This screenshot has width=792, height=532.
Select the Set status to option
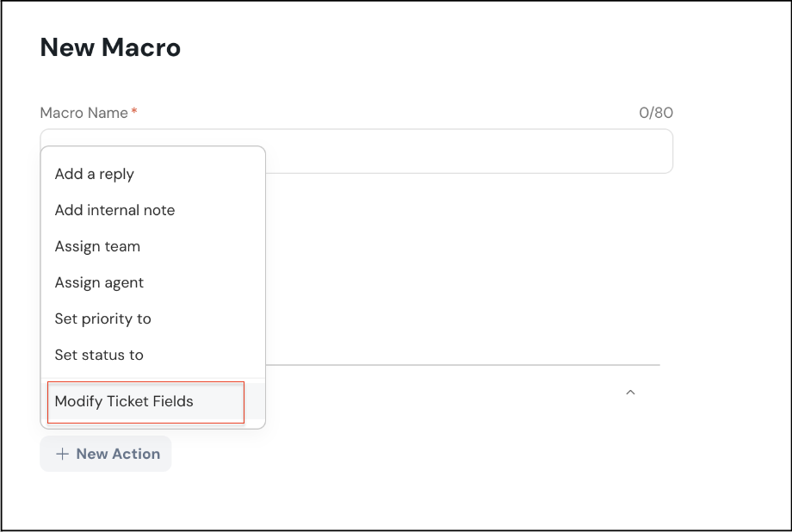pos(99,355)
